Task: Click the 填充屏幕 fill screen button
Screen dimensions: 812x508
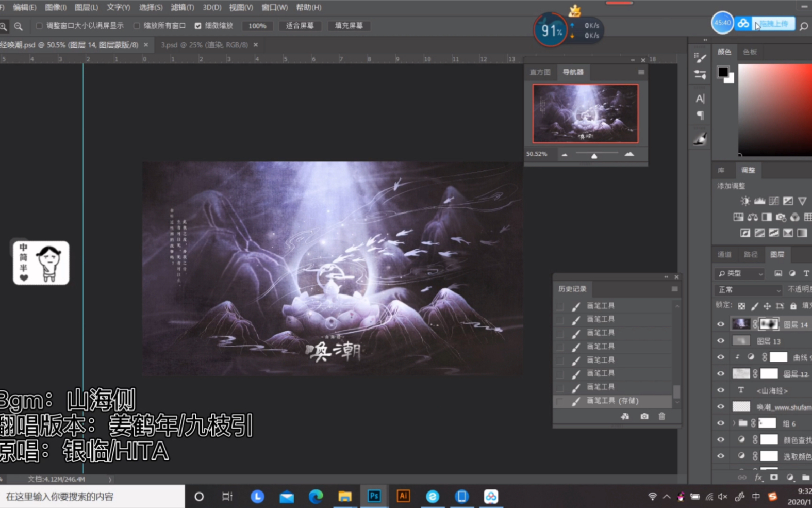Action: click(349, 26)
